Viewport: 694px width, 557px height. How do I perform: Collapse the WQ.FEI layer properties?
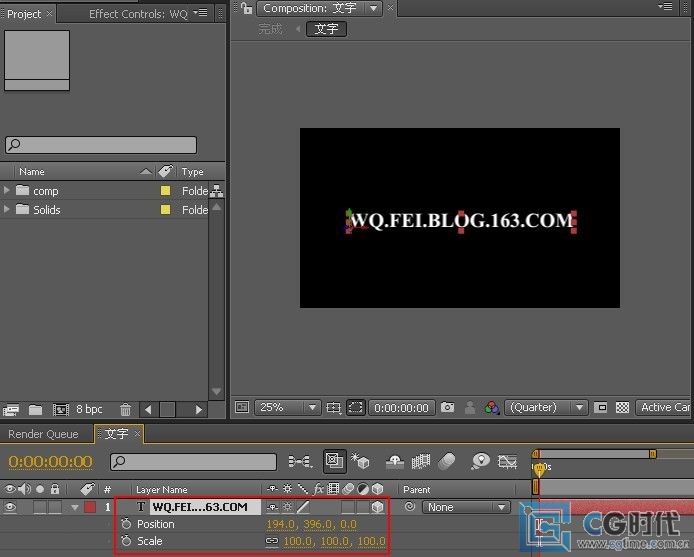pos(74,507)
